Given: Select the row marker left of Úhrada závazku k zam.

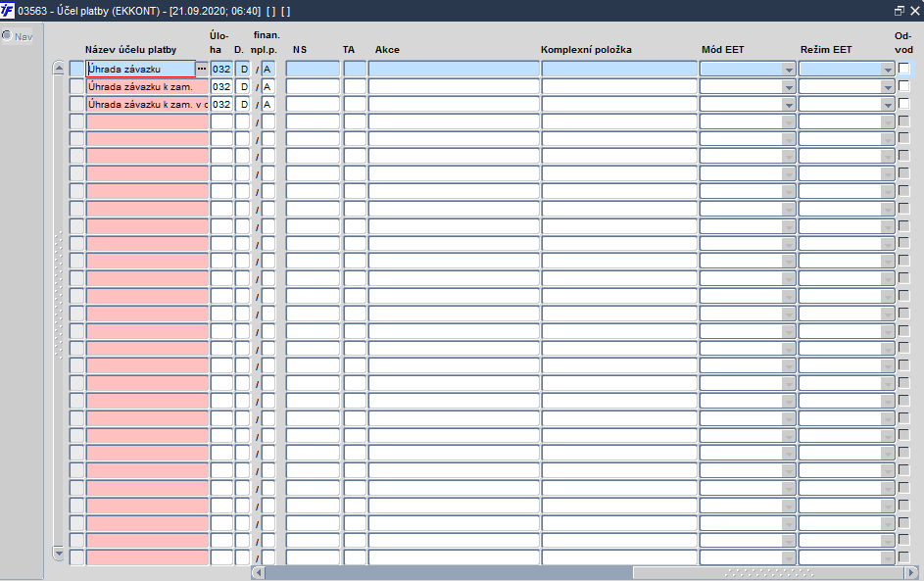Looking at the screenshot, I should [76, 86].
